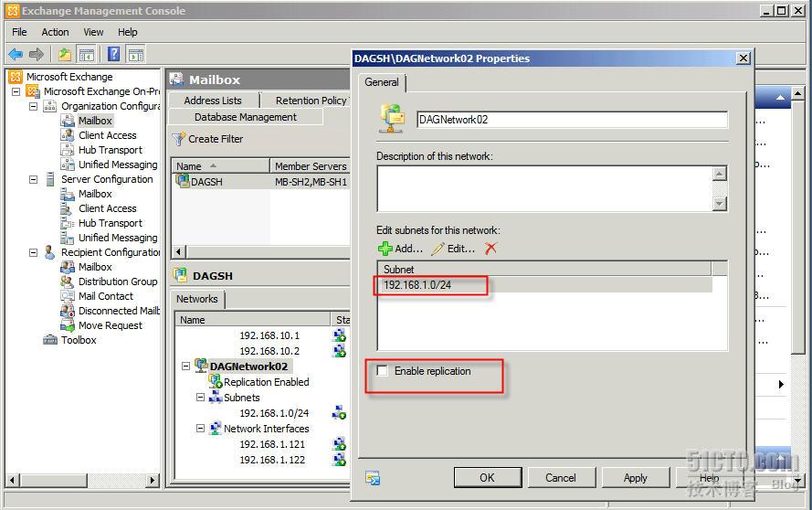812x510 pixels.
Task: Select the General tab in dialog
Action: (x=382, y=82)
